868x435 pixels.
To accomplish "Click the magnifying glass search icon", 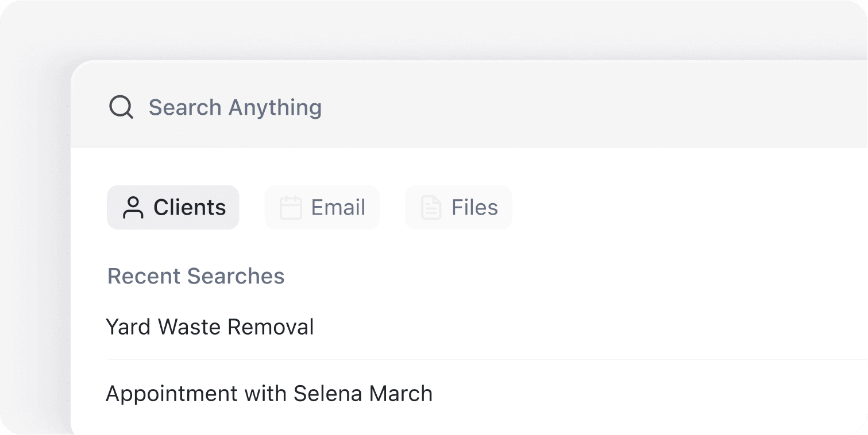I will point(121,107).
